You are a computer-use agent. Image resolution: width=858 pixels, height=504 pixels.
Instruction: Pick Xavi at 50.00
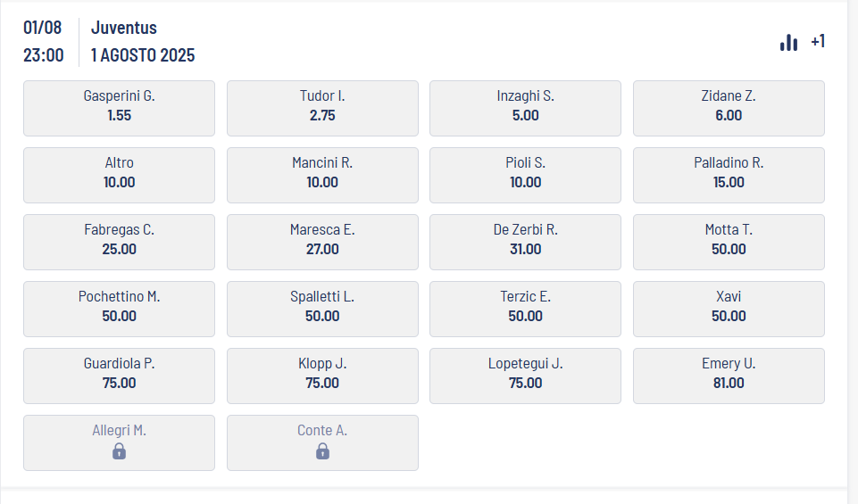click(x=729, y=310)
